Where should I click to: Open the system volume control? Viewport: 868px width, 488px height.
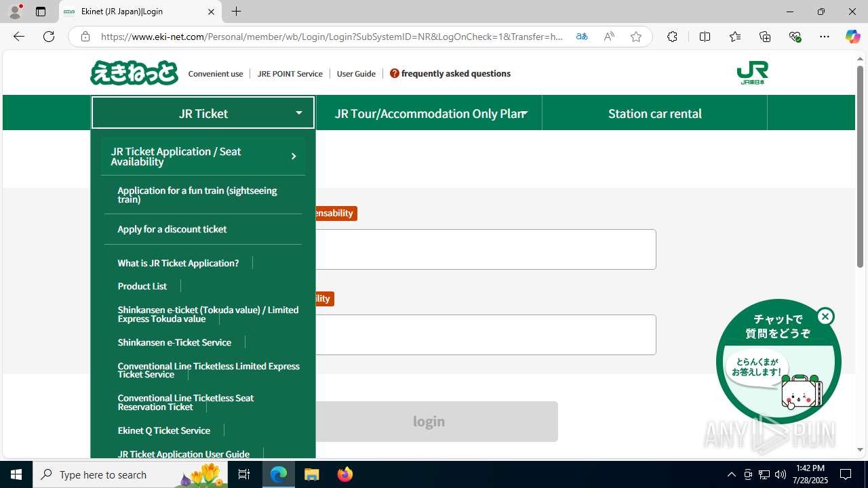click(781, 474)
